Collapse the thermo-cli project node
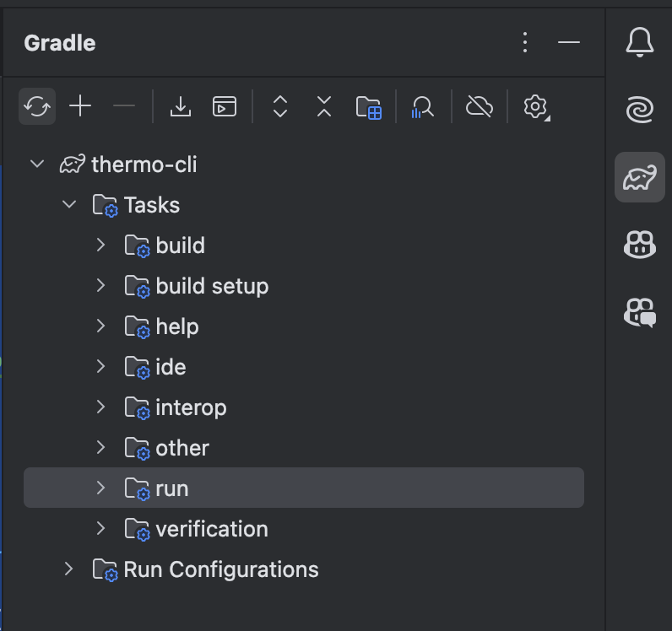The width and height of the screenshot is (672, 631). tap(37, 164)
